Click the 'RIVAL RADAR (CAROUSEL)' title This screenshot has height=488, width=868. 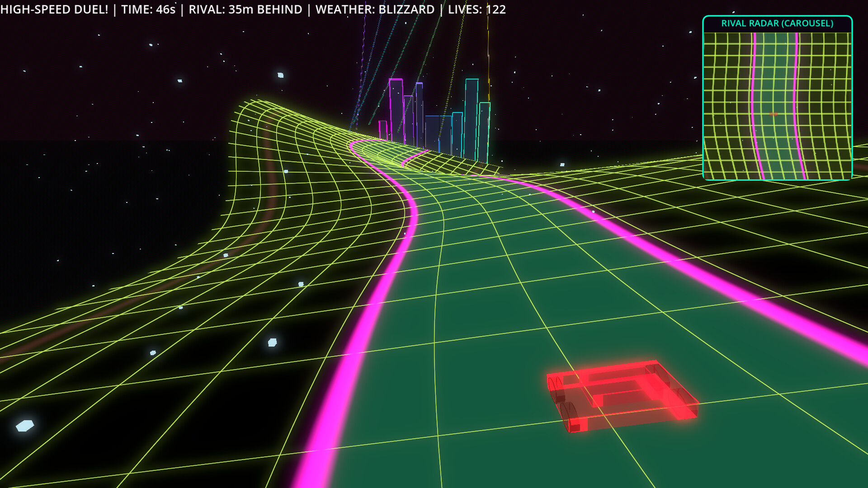(777, 23)
